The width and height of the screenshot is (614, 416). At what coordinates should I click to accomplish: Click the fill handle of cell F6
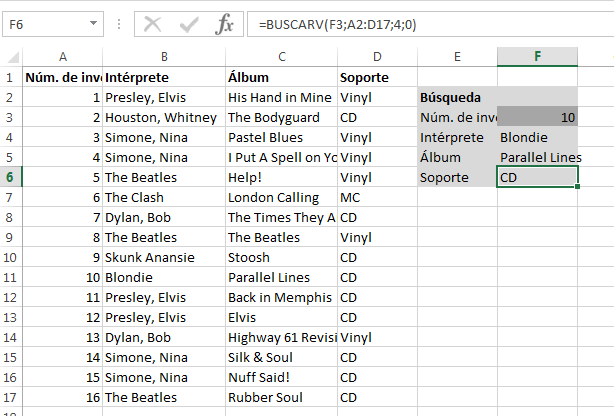578,187
